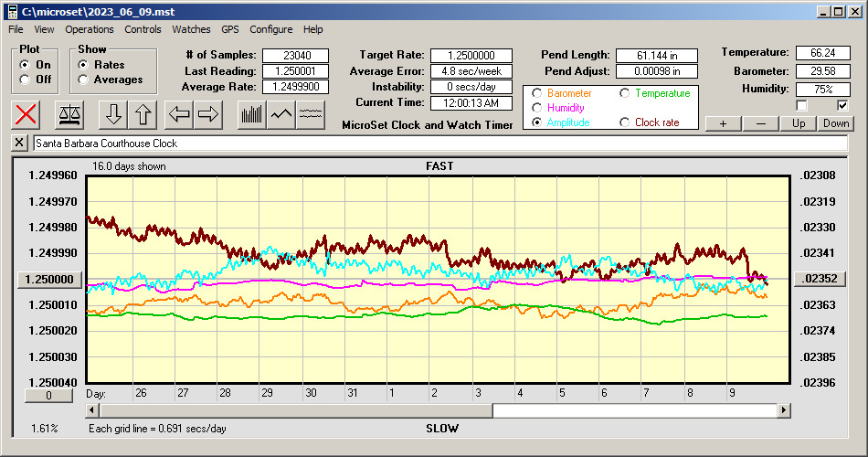Select the Temperature trace radio button
868x457 pixels.
pos(624,93)
